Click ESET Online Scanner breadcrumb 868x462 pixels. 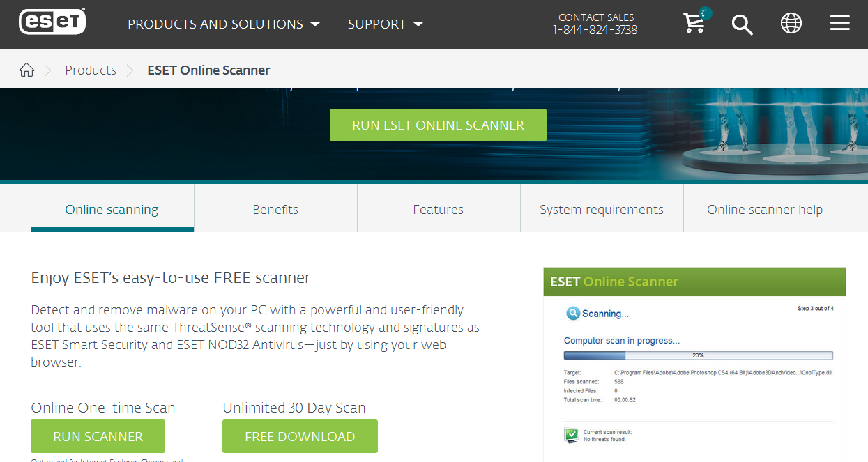coord(208,70)
